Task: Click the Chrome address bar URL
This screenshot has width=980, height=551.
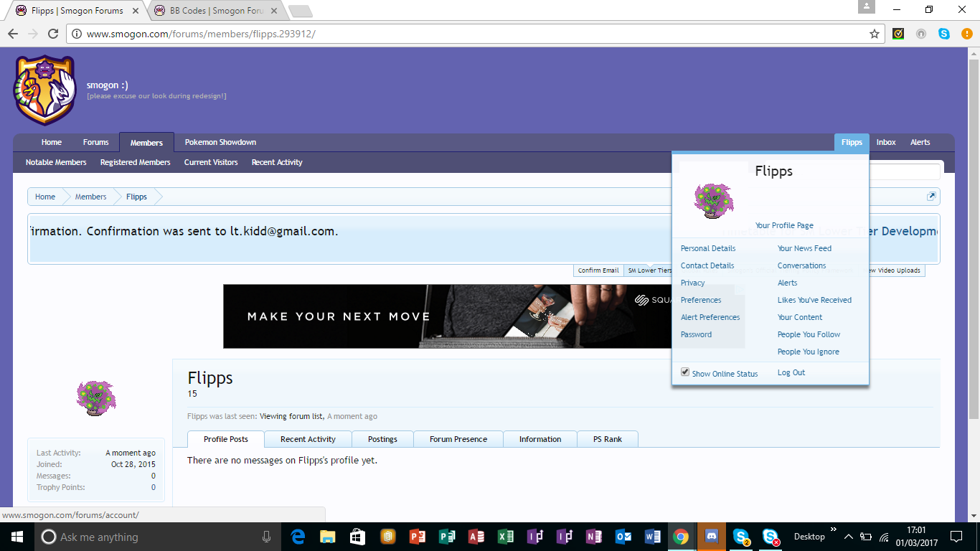Action: (201, 34)
